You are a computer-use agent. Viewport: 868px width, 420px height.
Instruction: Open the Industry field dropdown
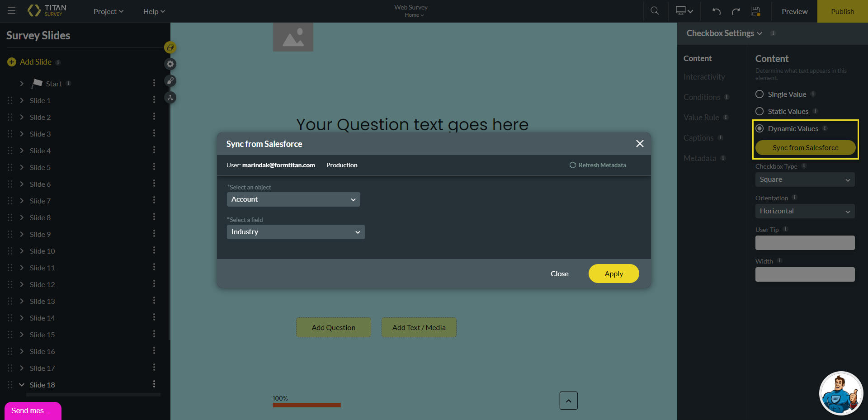coord(295,232)
